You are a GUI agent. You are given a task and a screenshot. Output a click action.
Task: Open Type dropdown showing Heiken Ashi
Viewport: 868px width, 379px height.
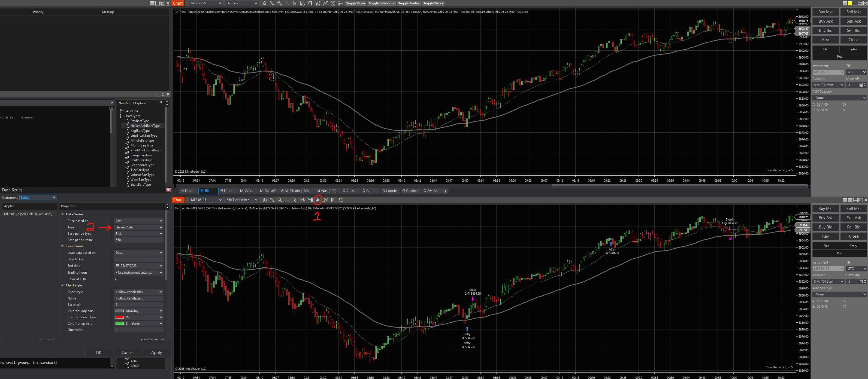(138, 227)
